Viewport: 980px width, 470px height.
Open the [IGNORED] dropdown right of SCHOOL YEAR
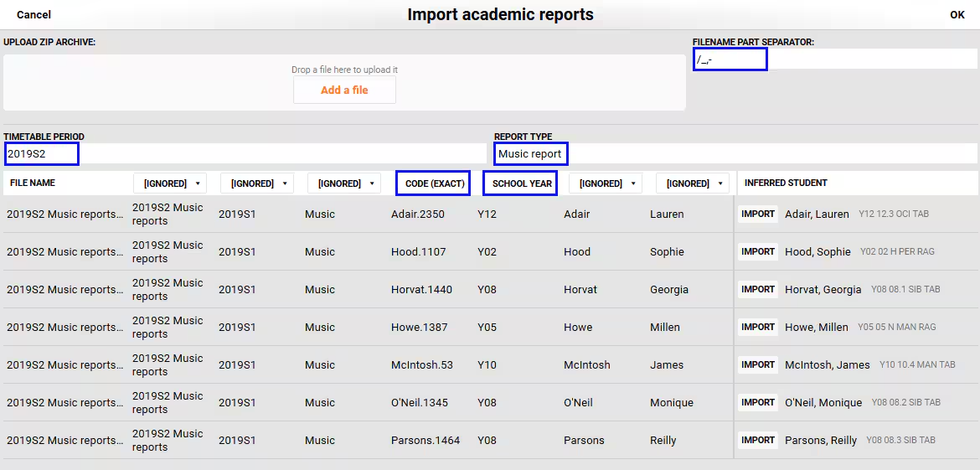(x=606, y=183)
